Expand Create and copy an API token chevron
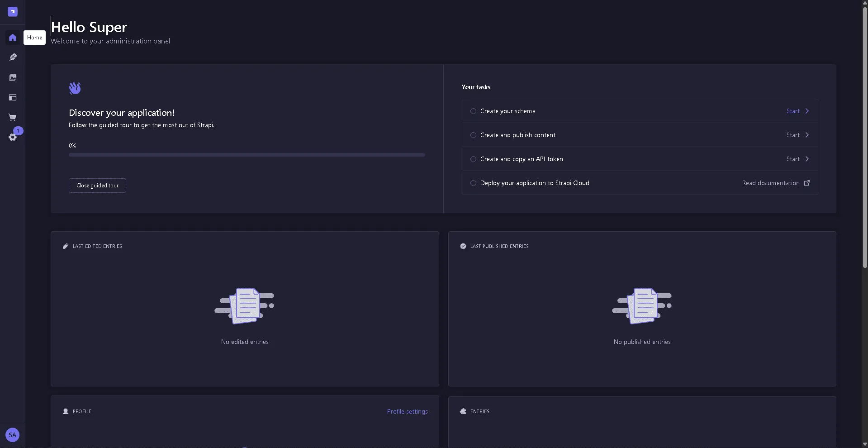The height and width of the screenshot is (448, 868). 807,159
